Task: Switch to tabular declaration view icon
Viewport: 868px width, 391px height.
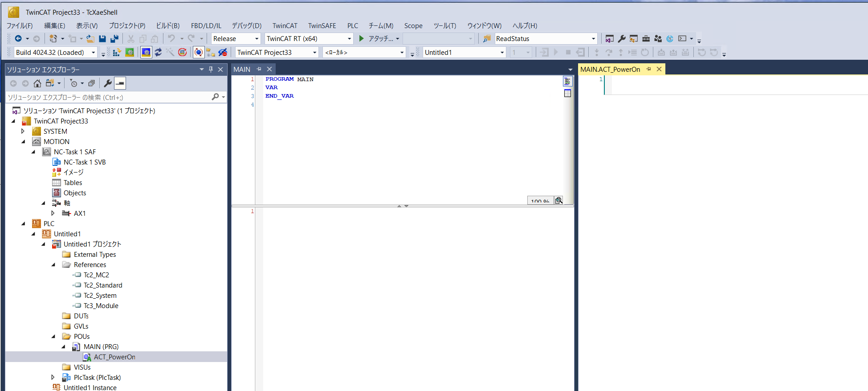Action: [x=567, y=93]
